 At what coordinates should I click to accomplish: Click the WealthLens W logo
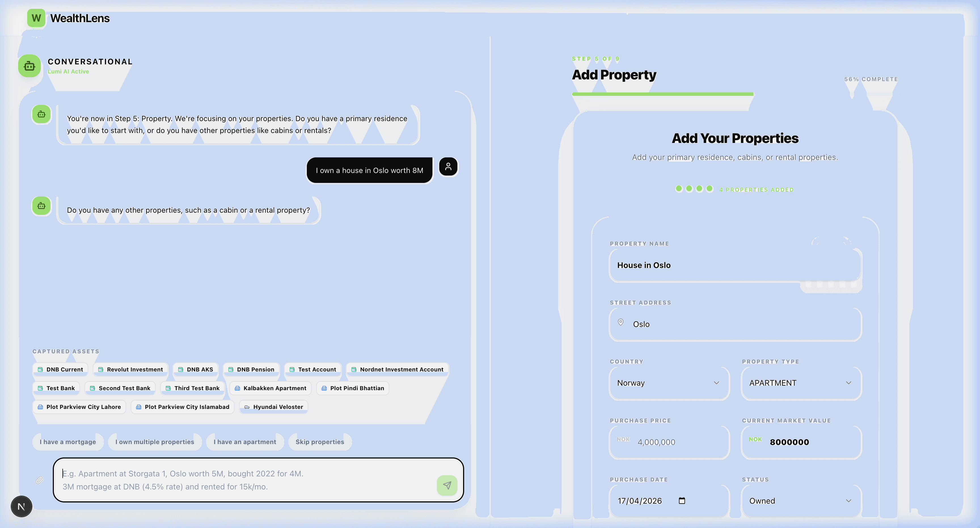click(x=36, y=18)
